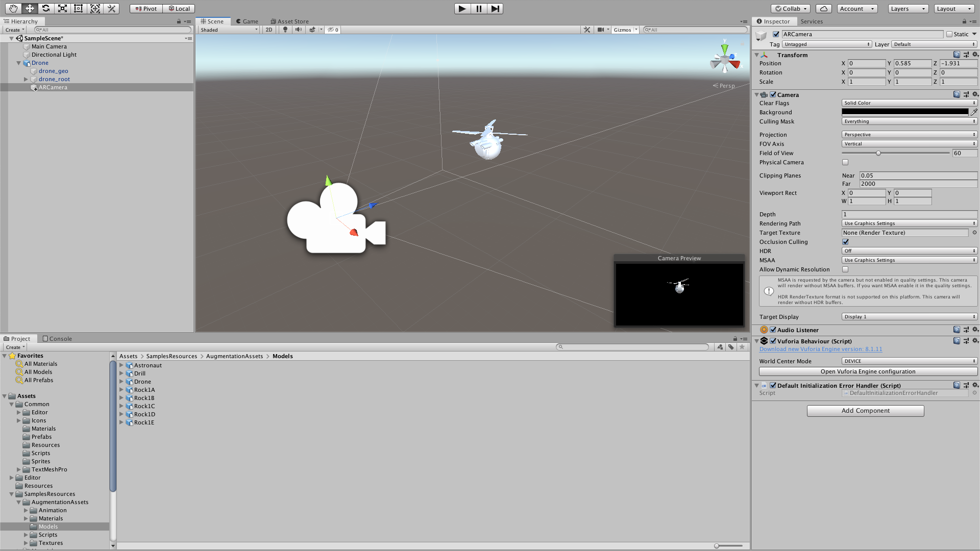The height and width of the screenshot is (551, 980).
Task: Open the Console tab
Action: (x=60, y=338)
